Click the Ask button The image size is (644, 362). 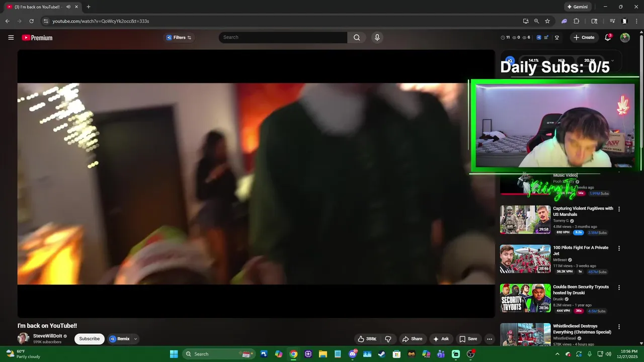coord(441,339)
